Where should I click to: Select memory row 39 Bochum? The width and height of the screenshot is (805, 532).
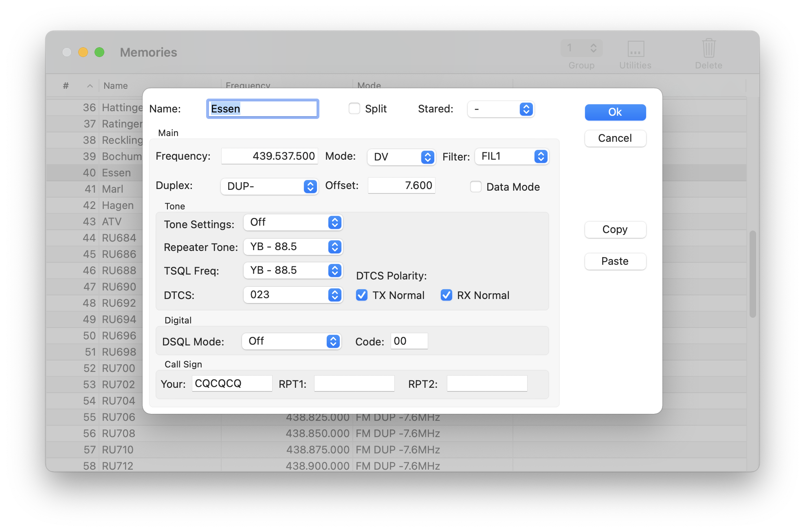95,156
